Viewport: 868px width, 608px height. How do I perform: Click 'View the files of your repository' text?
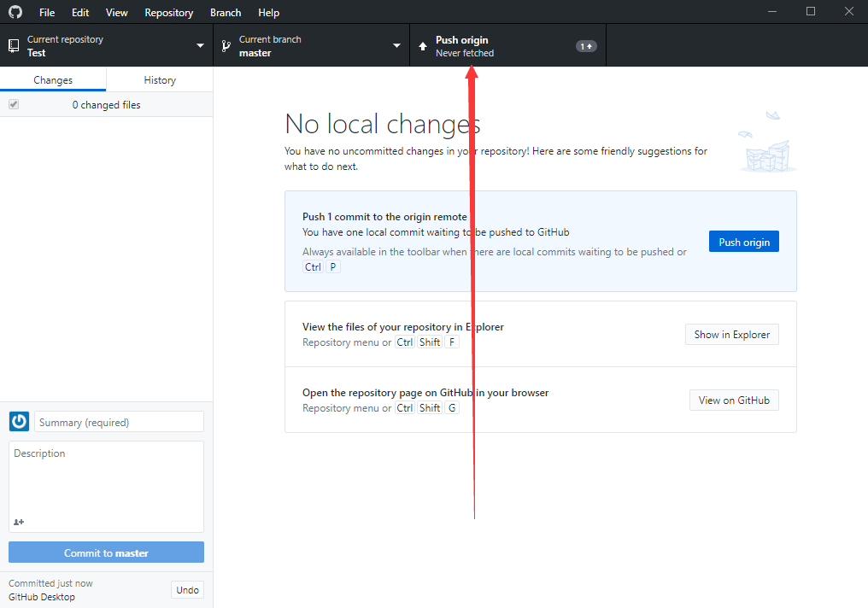pyautogui.click(x=403, y=326)
